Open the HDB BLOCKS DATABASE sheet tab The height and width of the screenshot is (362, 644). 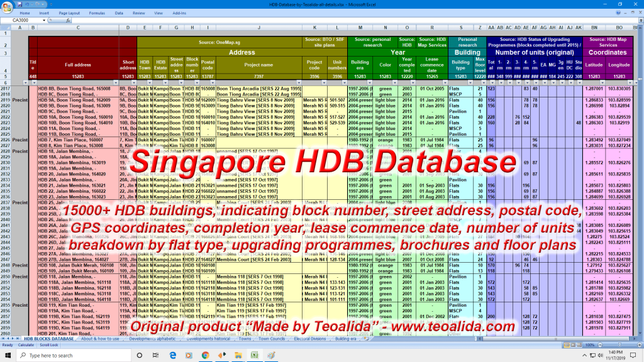click(x=49, y=339)
